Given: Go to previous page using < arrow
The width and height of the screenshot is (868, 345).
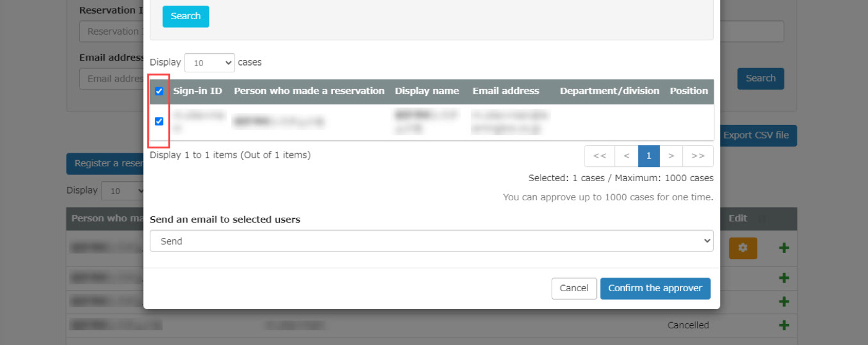Looking at the screenshot, I should point(627,156).
